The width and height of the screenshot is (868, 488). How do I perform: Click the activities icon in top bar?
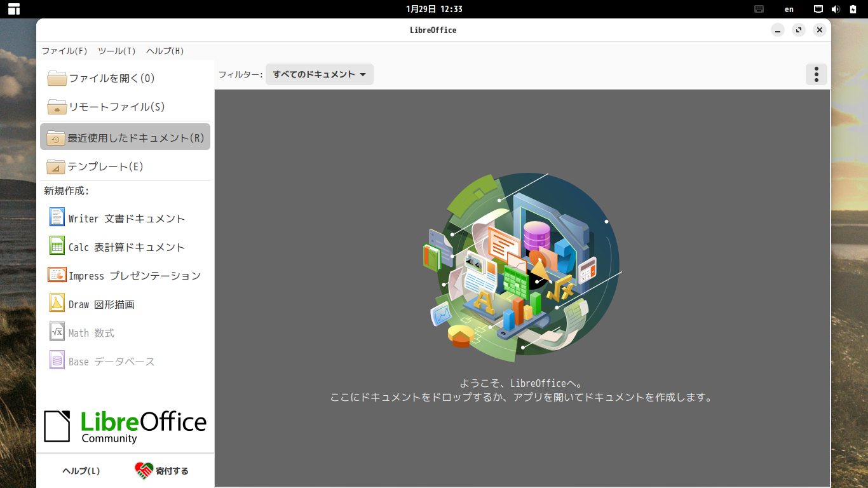(14, 9)
